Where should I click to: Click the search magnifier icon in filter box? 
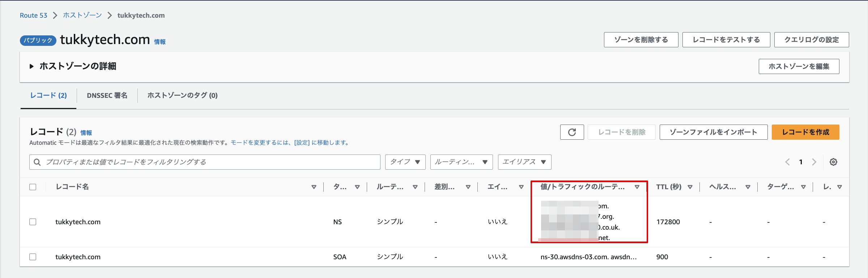tap(37, 162)
